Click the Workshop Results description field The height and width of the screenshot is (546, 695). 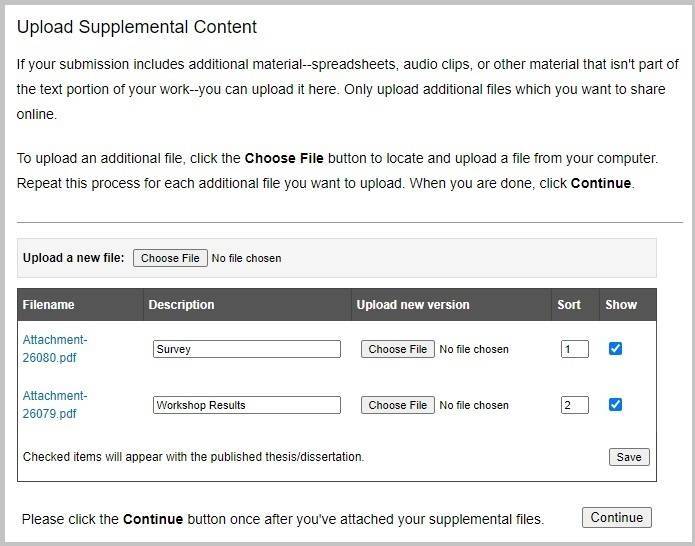point(246,405)
